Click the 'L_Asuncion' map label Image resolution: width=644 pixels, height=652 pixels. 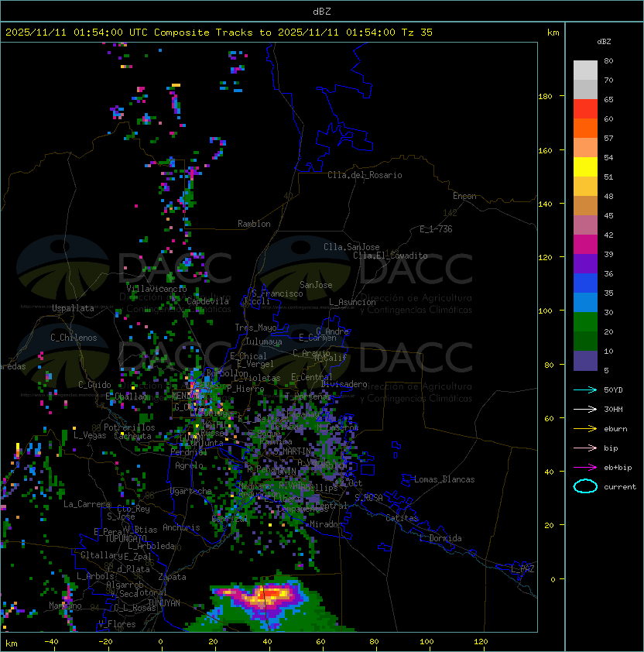[x=352, y=302]
